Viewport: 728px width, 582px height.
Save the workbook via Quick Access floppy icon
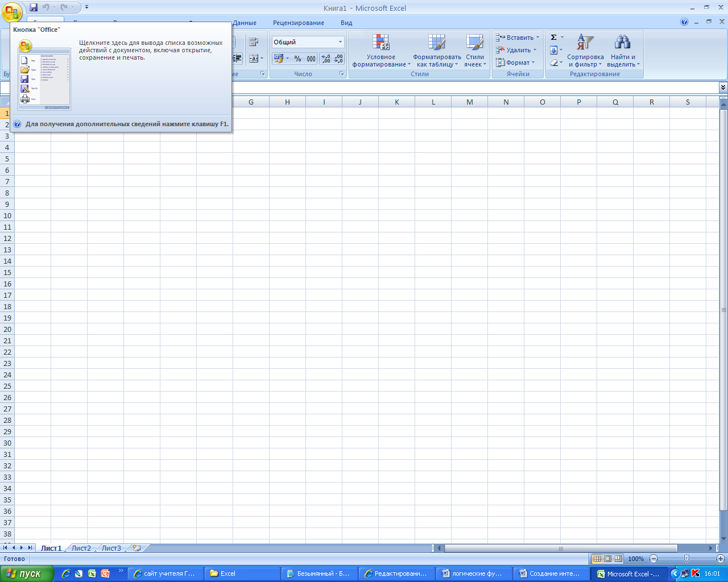point(34,7)
